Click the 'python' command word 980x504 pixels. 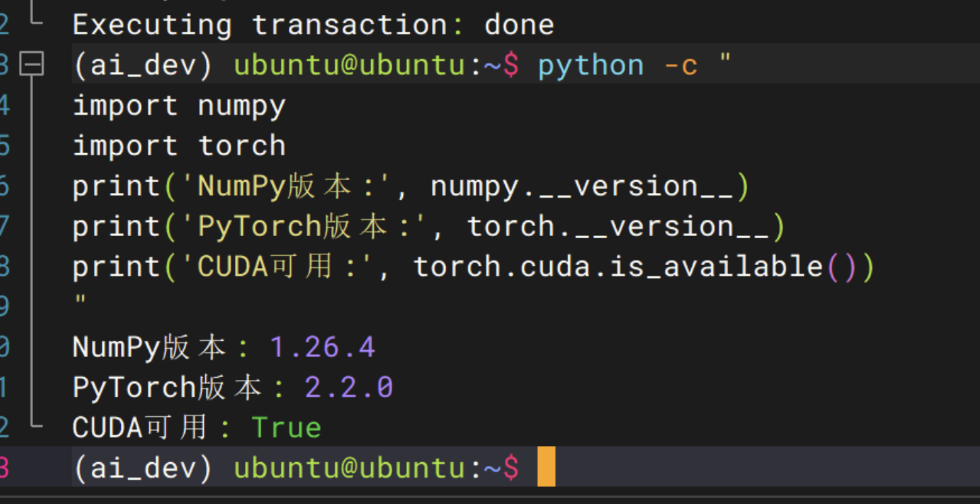tap(591, 65)
